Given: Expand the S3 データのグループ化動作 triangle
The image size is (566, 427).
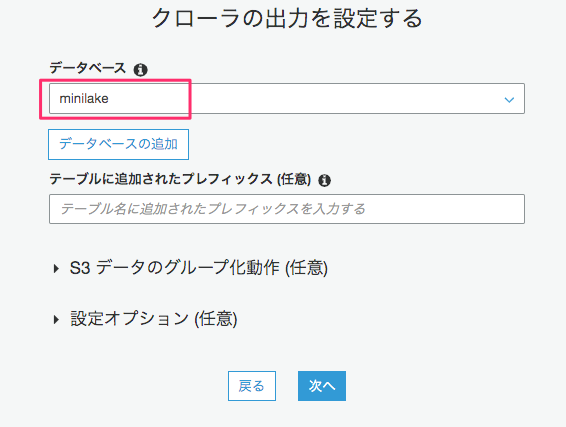Looking at the screenshot, I should [56, 268].
